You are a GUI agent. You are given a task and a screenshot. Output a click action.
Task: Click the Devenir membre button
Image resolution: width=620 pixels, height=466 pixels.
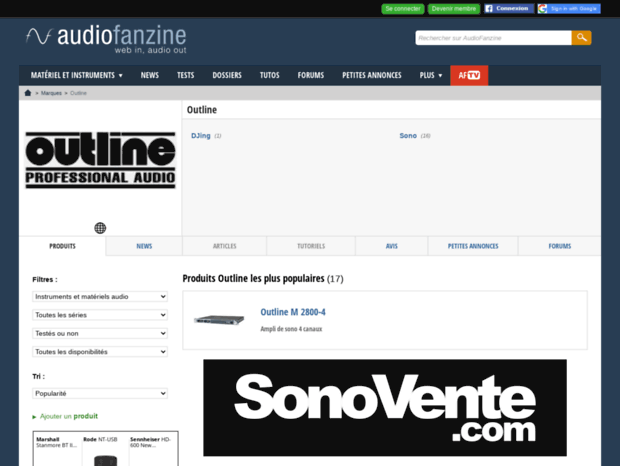pos(454,9)
